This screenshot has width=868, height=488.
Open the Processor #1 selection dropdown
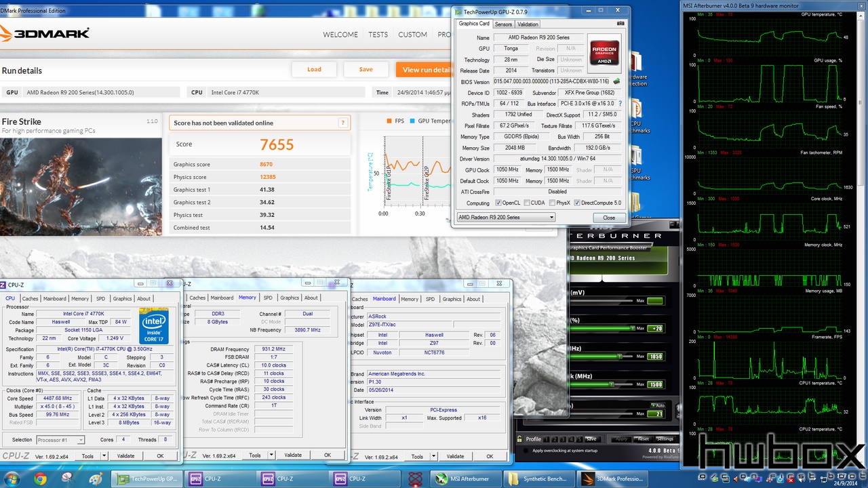pos(60,440)
